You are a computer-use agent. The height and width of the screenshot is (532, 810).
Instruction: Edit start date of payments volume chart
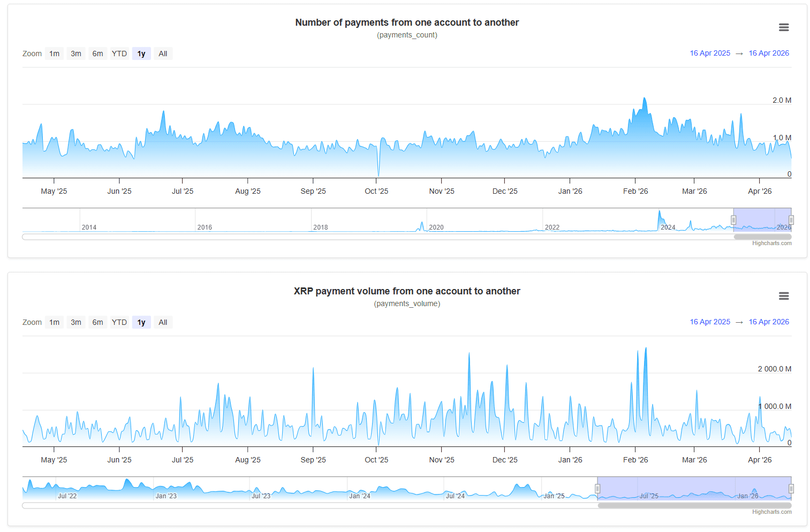710,322
